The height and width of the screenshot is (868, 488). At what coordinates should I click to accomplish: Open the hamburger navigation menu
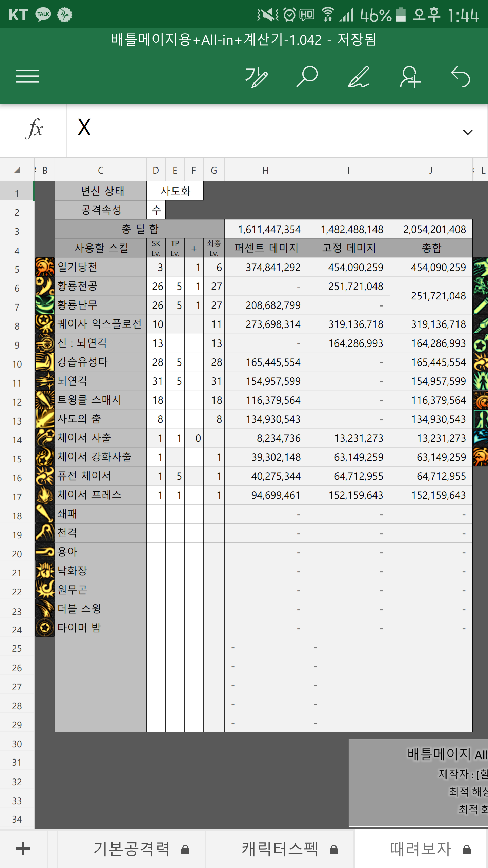27,76
